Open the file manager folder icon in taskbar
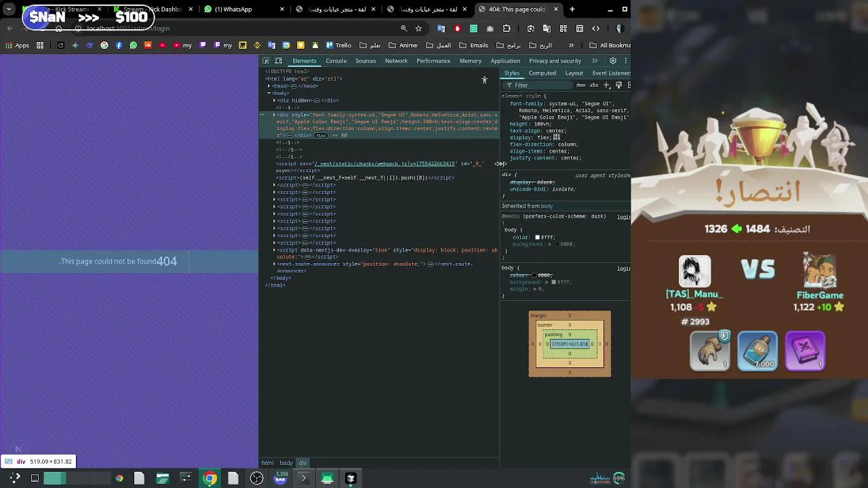868x488 pixels. click(x=163, y=479)
